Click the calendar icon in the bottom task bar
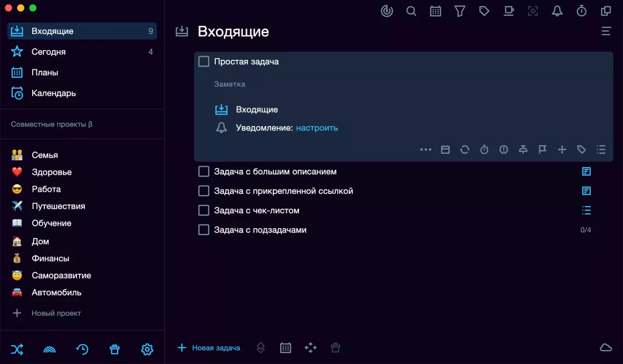This screenshot has height=364, width=623. 286,348
